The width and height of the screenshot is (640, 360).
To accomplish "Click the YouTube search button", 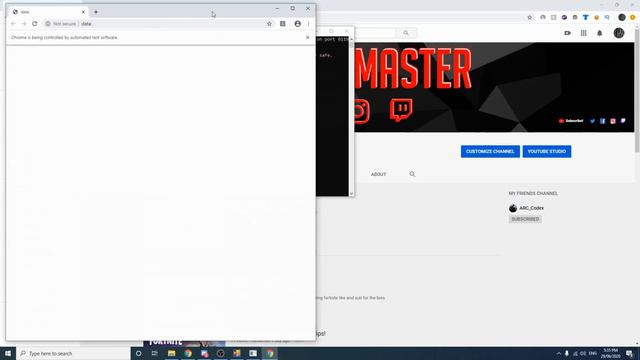I will click(x=406, y=33).
